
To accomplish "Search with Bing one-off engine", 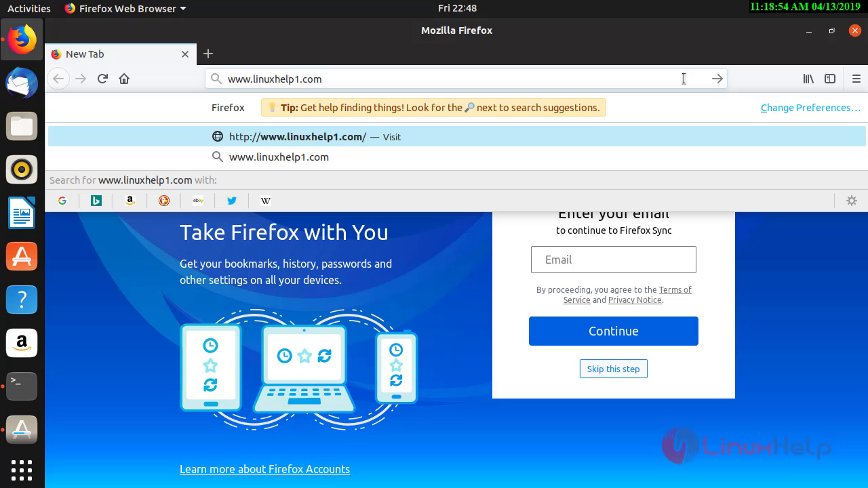I will coord(96,201).
